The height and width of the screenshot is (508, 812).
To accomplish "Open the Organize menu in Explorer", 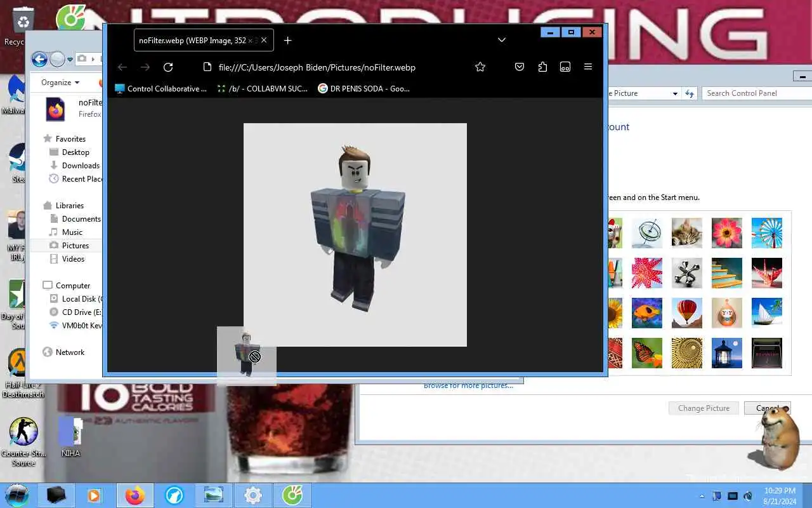I will pos(60,83).
